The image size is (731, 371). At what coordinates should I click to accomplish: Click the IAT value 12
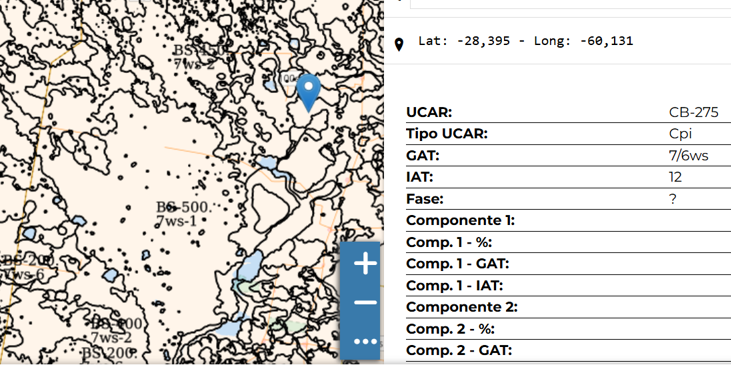coord(675,177)
